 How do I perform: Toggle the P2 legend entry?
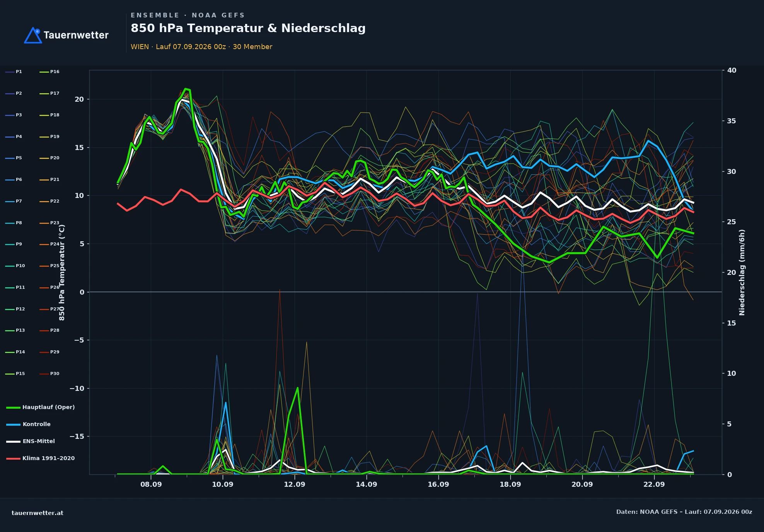[14, 94]
